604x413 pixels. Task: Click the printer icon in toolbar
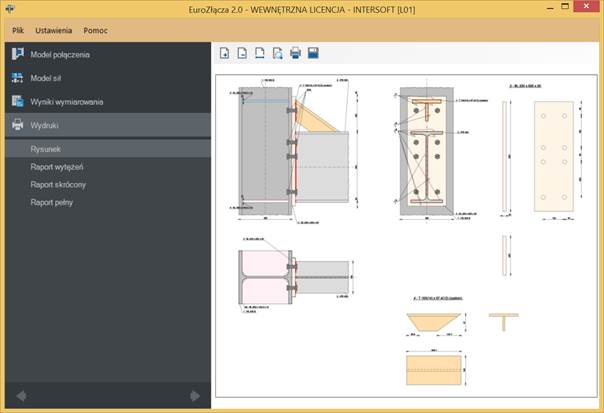(295, 53)
